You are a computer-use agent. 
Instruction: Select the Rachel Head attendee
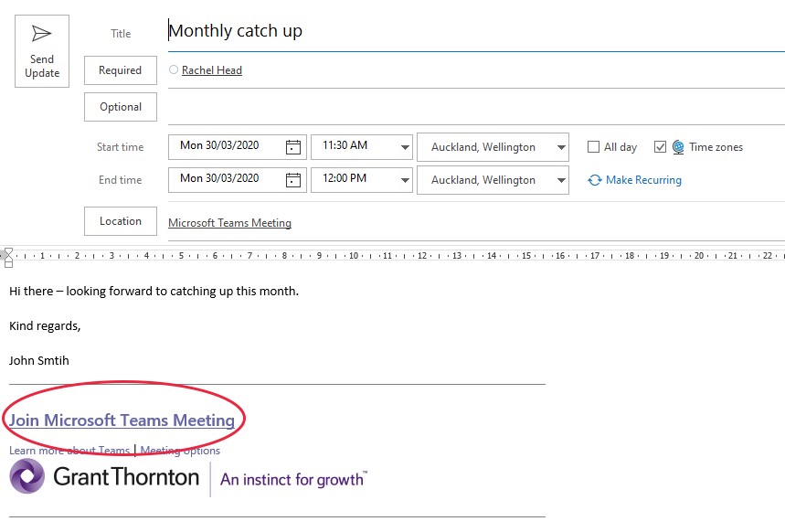pos(212,70)
